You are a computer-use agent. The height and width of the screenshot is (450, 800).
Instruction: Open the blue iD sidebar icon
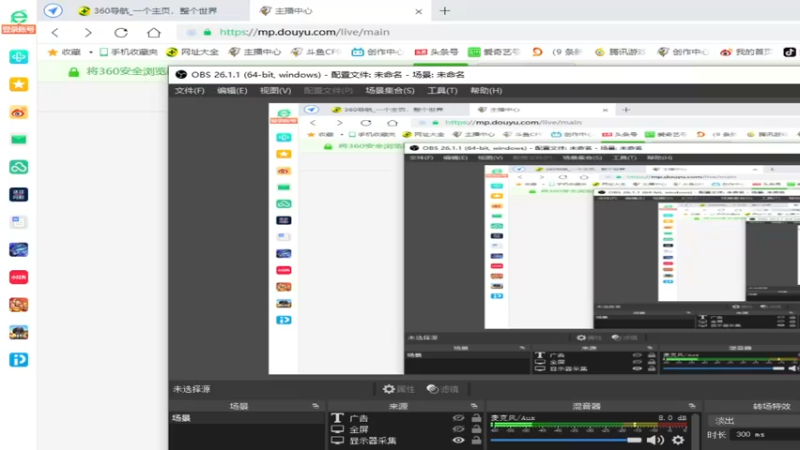pos(19,360)
